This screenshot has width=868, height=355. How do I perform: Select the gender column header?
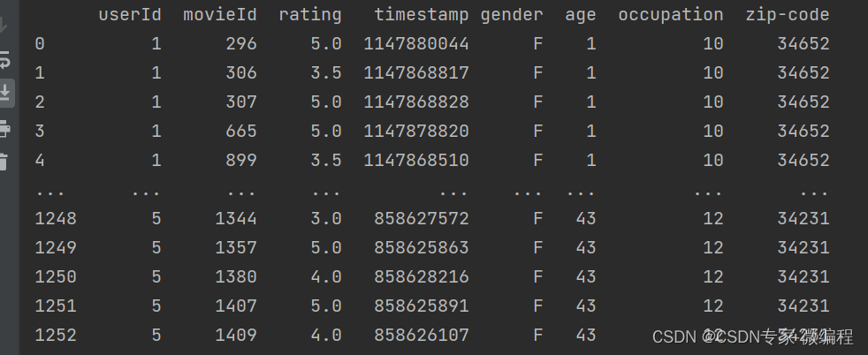click(512, 16)
